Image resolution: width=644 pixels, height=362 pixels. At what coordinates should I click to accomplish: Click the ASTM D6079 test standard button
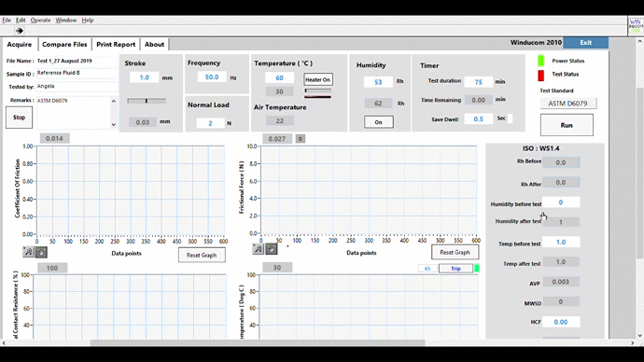point(568,104)
